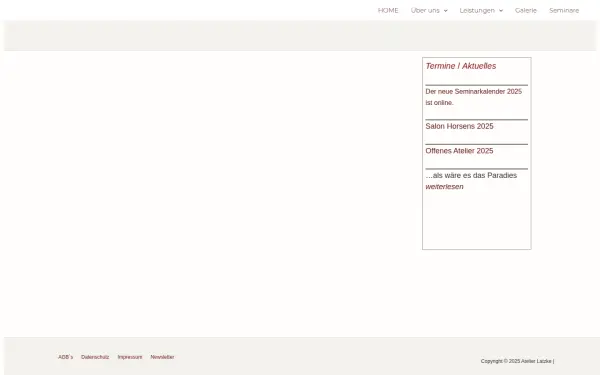Click the Termine / Aktuelles heading
This screenshot has height=375, width=600.
coord(461,66)
